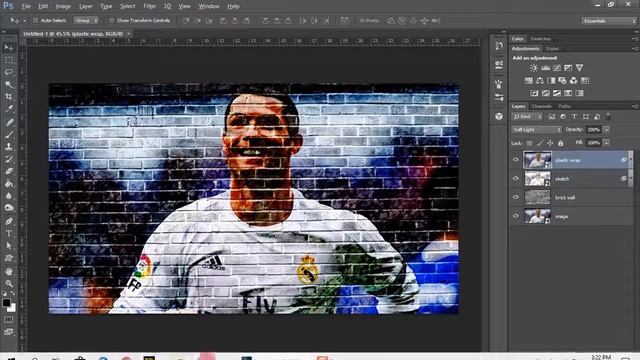Switch to the Swatches tab
This screenshot has width=640, height=360.
[540, 39]
